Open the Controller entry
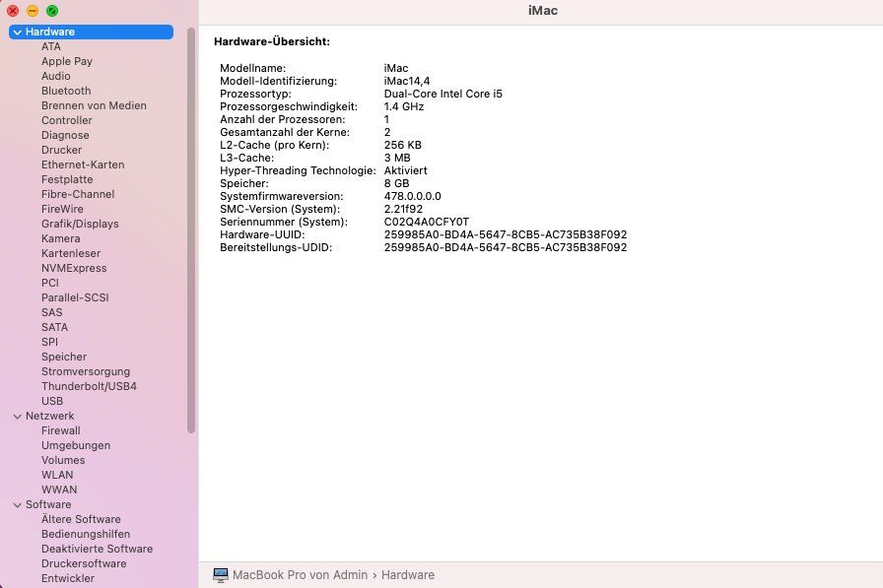The height and width of the screenshot is (588, 883). click(x=66, y=120)
